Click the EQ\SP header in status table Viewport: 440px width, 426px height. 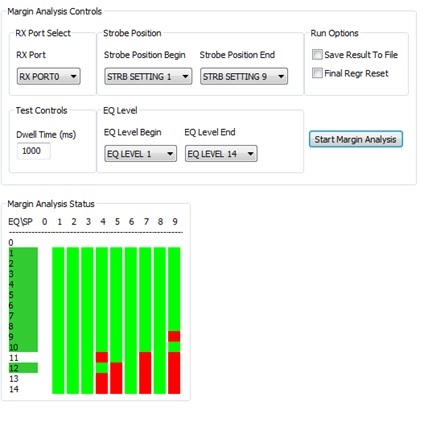coord(20,222)
